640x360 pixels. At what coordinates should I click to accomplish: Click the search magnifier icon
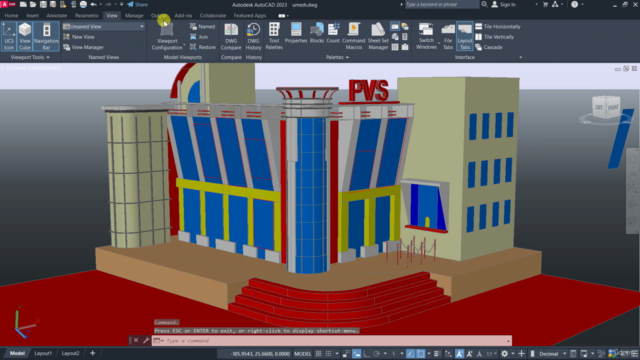484,4
